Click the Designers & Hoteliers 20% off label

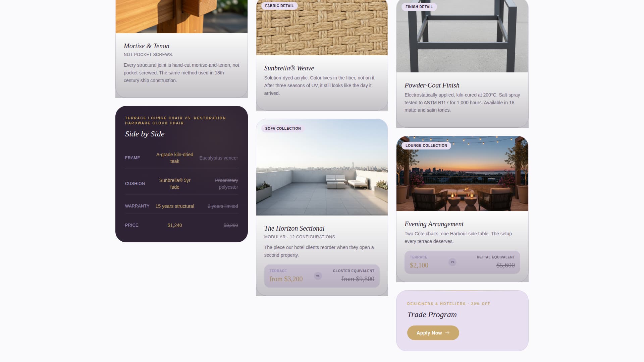click(449, 304)
